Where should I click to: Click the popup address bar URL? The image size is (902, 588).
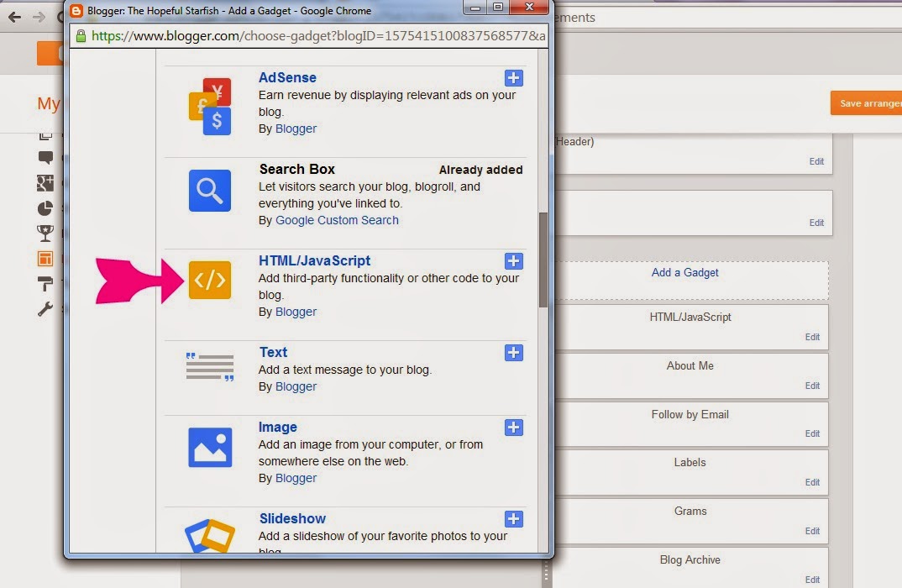(x=318, y=35)
